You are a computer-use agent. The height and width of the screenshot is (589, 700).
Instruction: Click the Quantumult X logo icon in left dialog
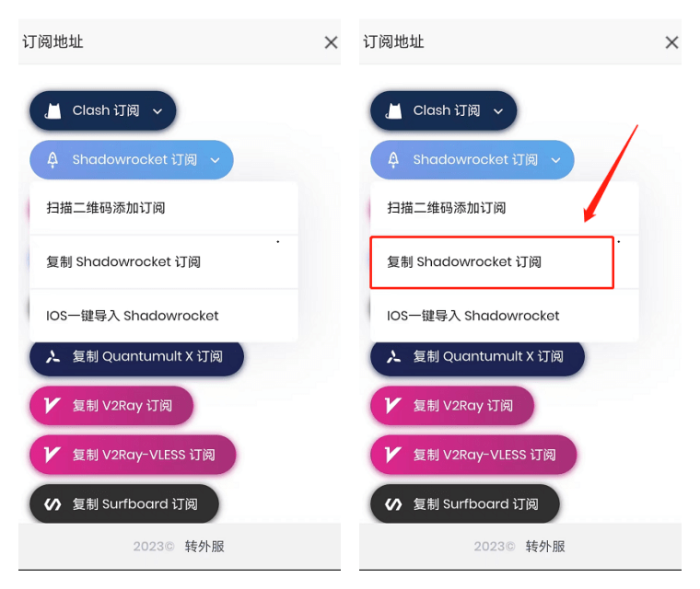click(52, 357)
